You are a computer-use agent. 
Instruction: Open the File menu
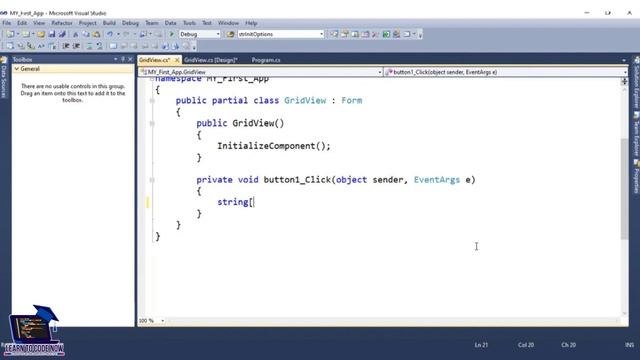pos(7,23)
